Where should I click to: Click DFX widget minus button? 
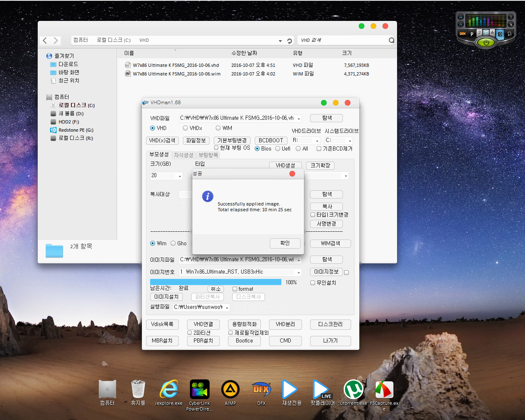pyautogui.click(x=461, y=17)
